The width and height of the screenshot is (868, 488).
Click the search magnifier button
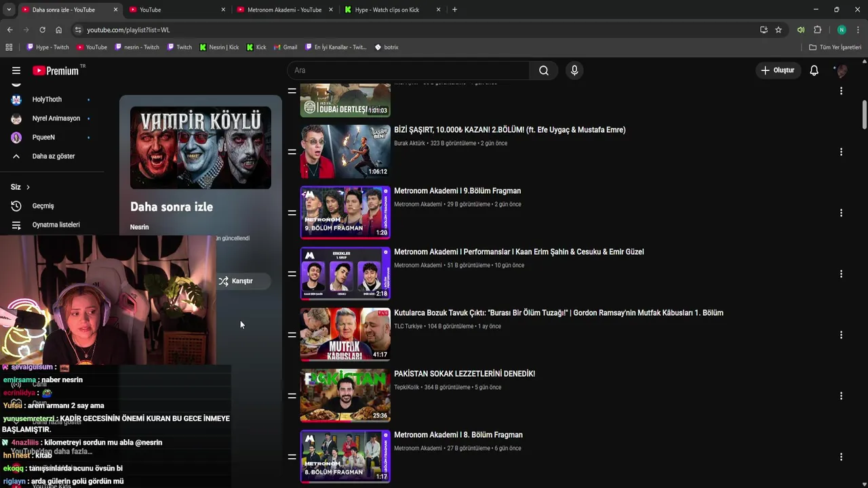(x=544, y=70)
